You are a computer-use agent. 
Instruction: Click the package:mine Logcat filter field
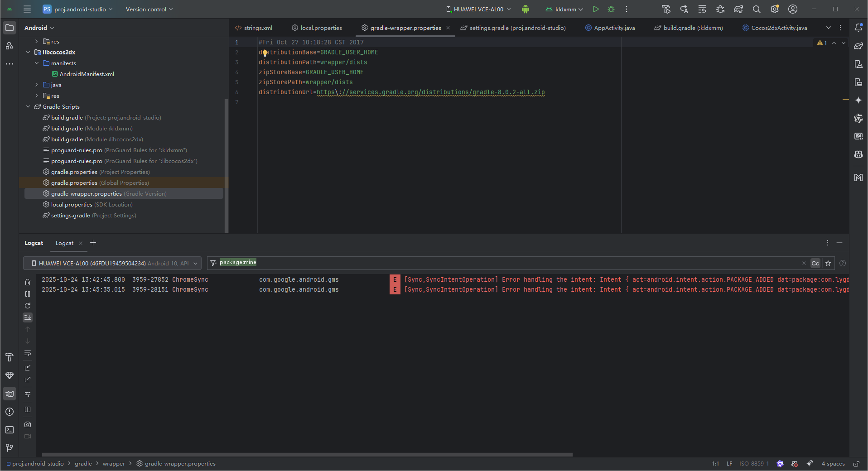point(498,263)
